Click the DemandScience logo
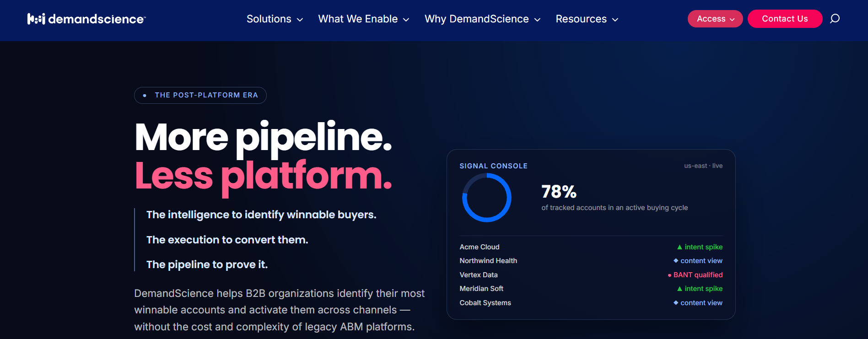The height and width of the screenshot is (339, 868). coord(86,19)
